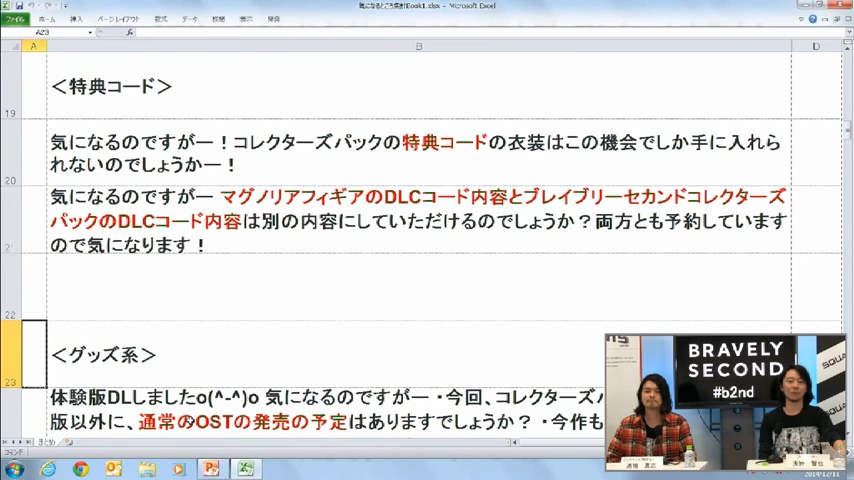The height and width of the screenshot is (480, 854).
Task: Click the まとめ sheet tab
Action: tap(46, 442)
